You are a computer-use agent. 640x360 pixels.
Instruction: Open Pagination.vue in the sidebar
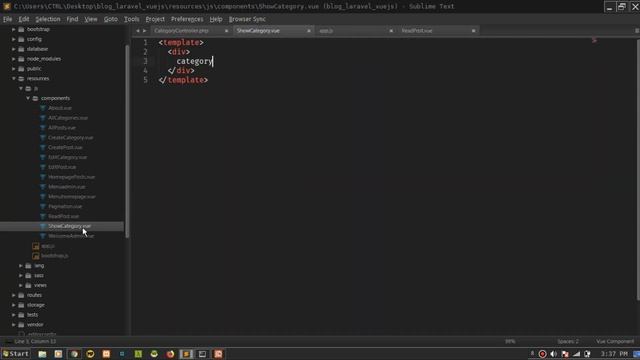[x=65, y=206]
